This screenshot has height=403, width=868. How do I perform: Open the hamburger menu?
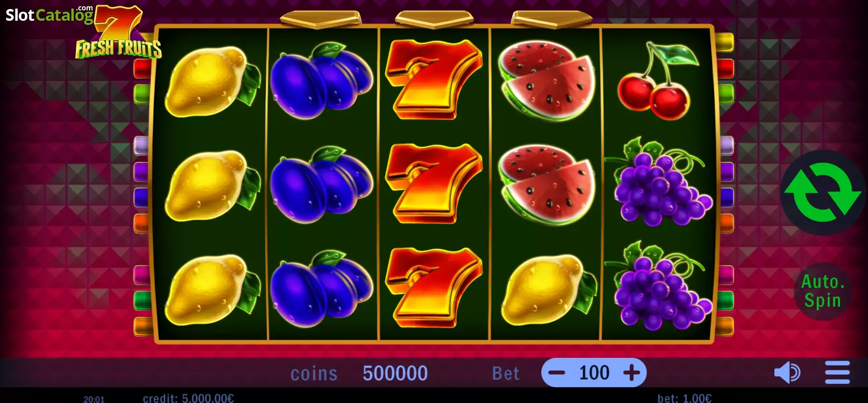pos(837,373)
